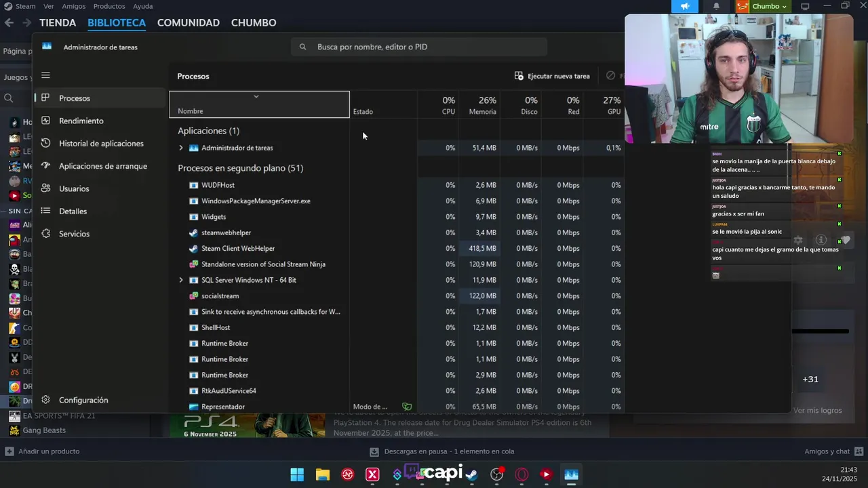Open the CHUMBO profile tab in Steam
Screen dimensions: 868x488
click(254, 22)
